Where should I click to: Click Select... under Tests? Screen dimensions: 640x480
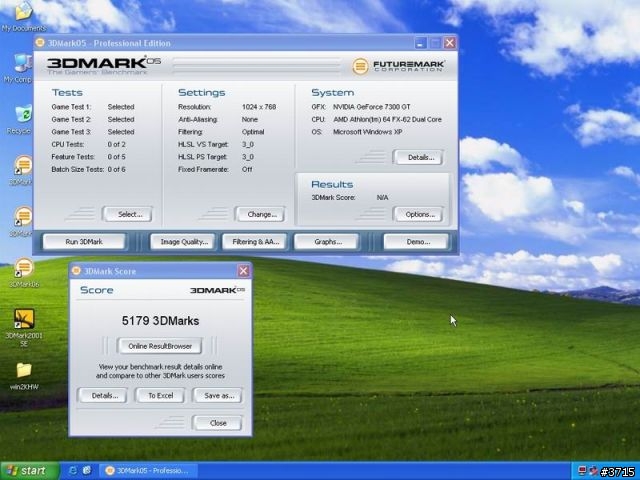pos(127,214)
